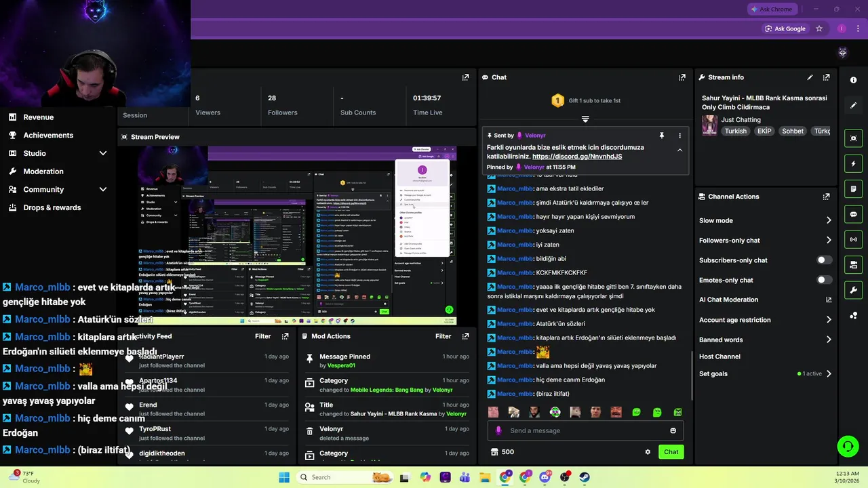Open Account age restriction options
The image size is (868, 488).
click(x=829, y=320)
